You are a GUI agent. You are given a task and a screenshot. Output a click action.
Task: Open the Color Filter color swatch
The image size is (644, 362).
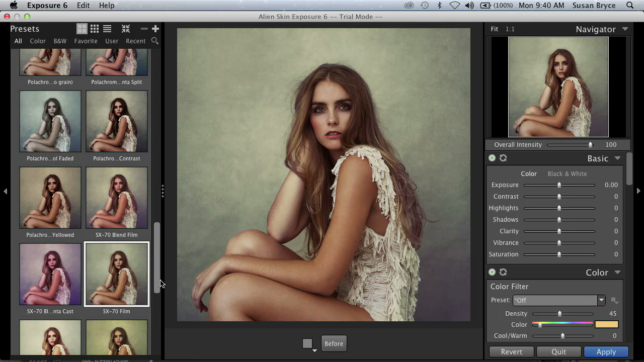point(607,325)
